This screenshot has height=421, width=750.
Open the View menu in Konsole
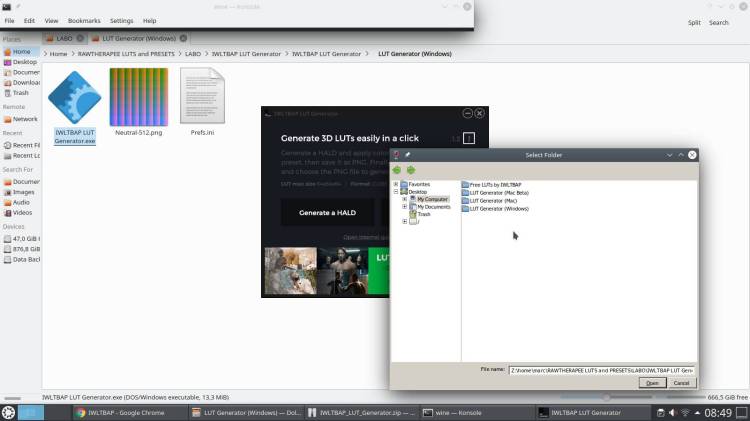pyautogui.click(x=51, y=21)
